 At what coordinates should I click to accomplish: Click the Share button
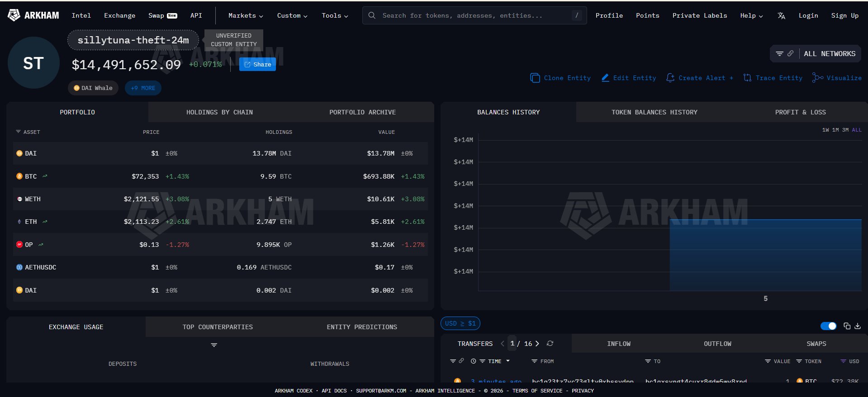point(257,65)
